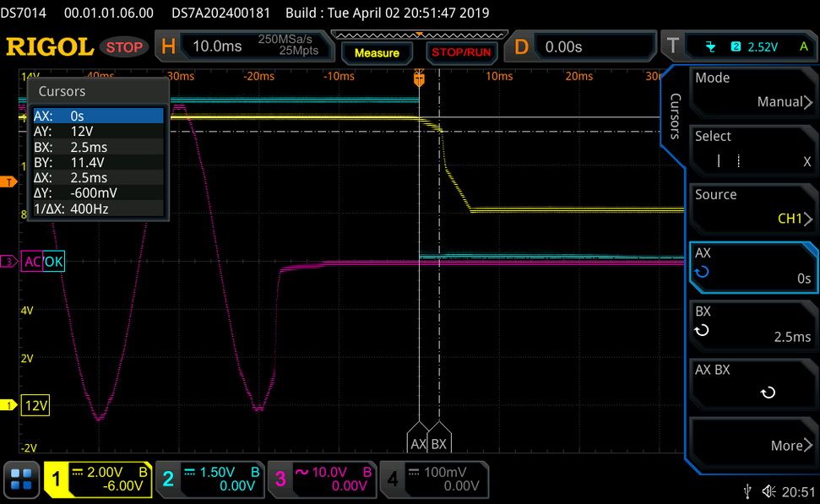The height and width of the screenshot is (504, 820).
Task: Open channel 3 10.0V scale settings
Action: coord(334,479)
